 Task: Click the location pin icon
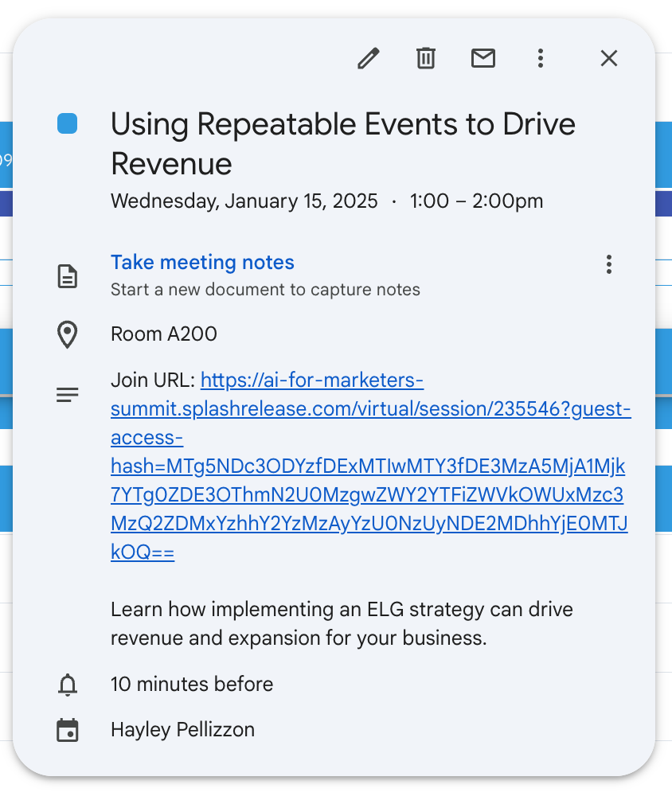68,335
